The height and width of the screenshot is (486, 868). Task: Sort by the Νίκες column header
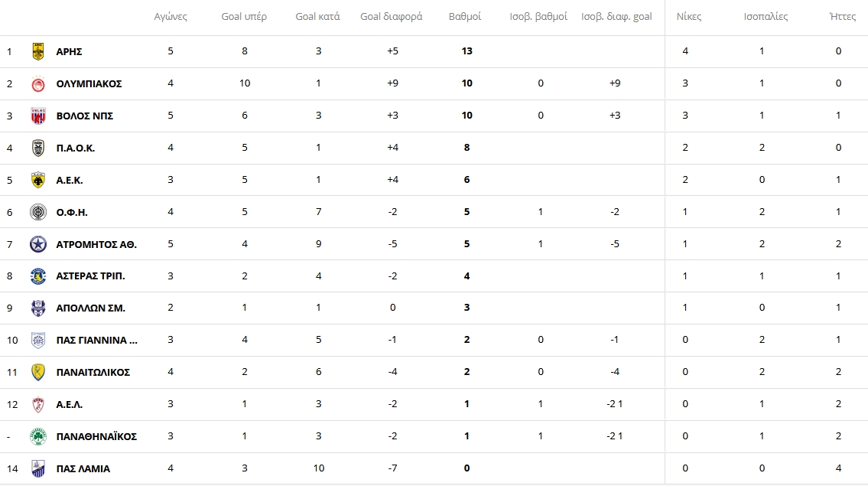tap(688, 17)
